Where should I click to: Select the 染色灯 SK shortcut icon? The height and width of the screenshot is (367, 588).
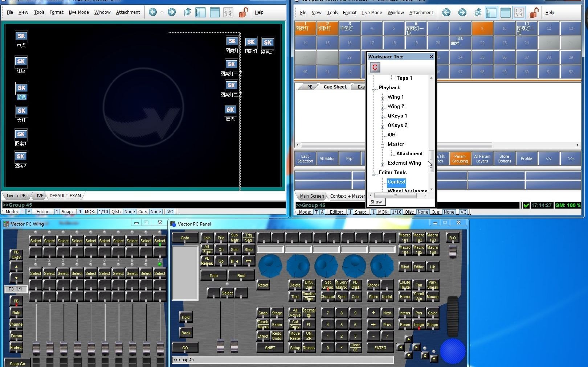268,43
